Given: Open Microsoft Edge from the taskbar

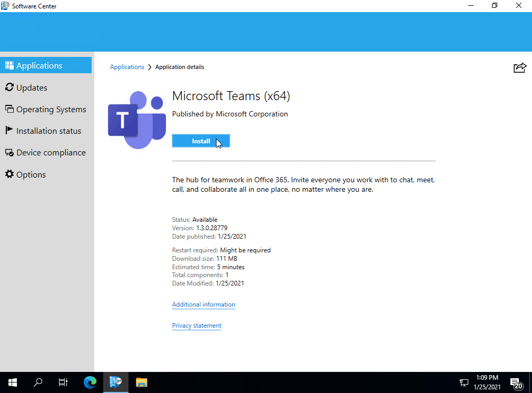Looking at the screenshot, I should coord(90,382).
